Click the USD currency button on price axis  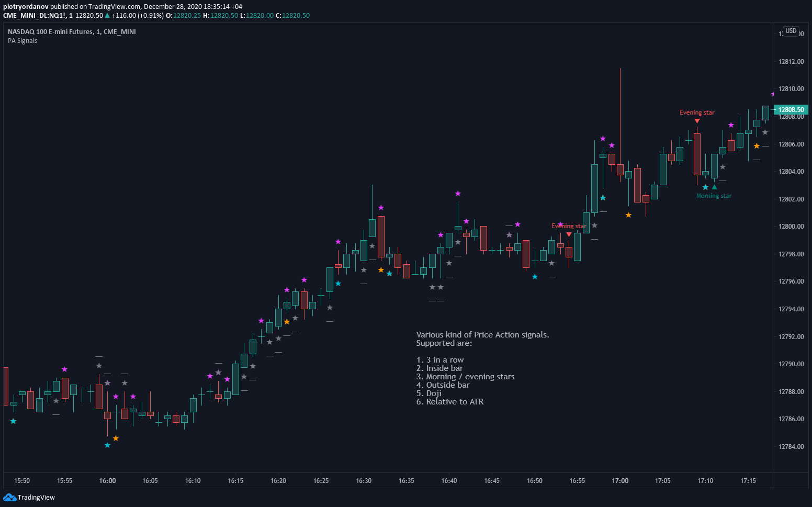791,31
